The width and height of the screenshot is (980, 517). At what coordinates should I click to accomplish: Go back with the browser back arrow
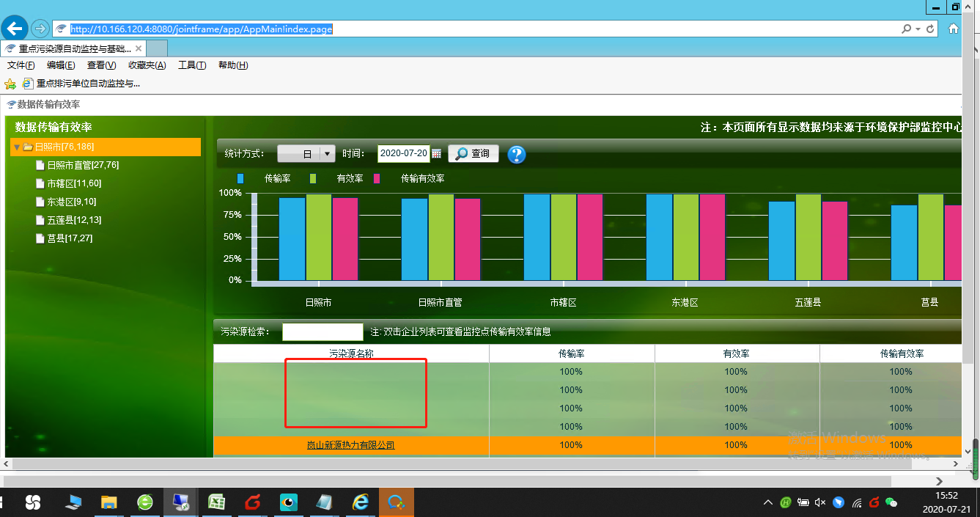tap(14, 29)
